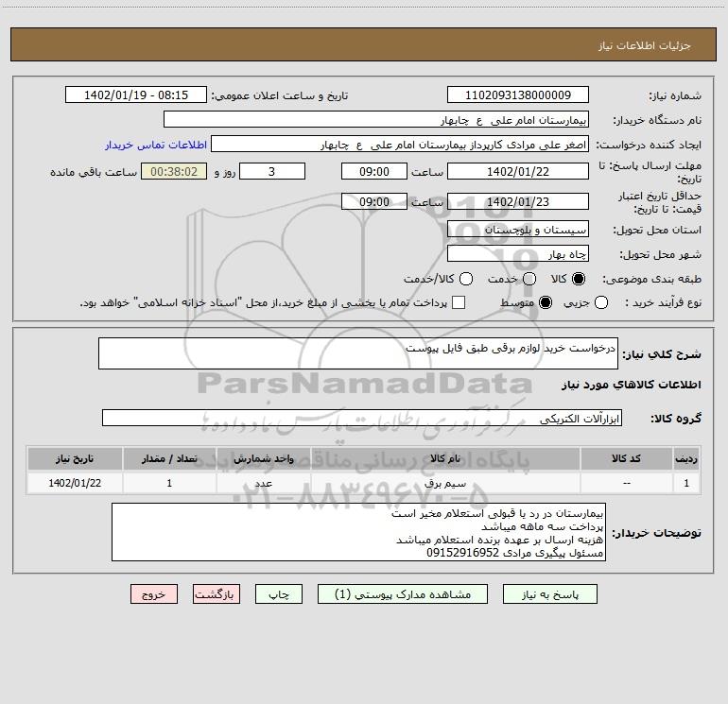Click the بازگشت back button

click(217, 594)
